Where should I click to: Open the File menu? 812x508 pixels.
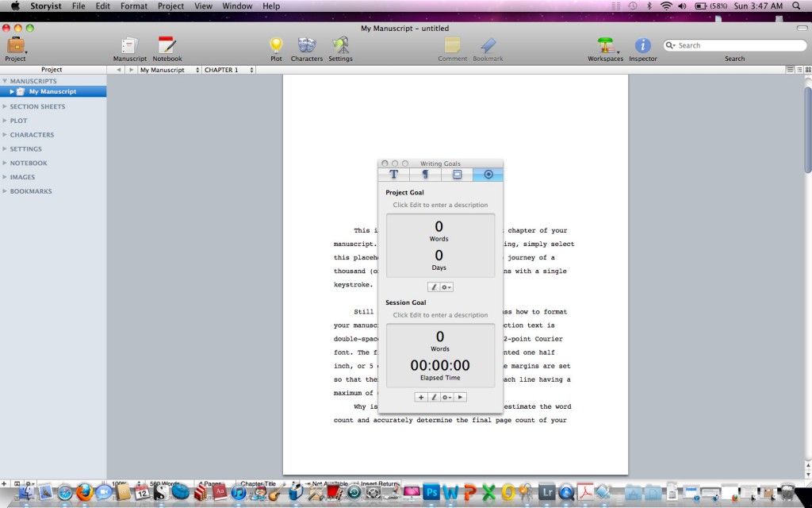[x=79, y=6]
